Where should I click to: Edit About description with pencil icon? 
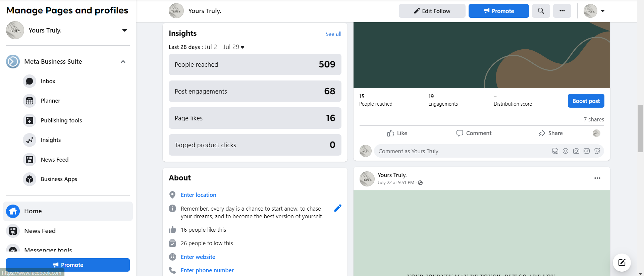point(338,208)
